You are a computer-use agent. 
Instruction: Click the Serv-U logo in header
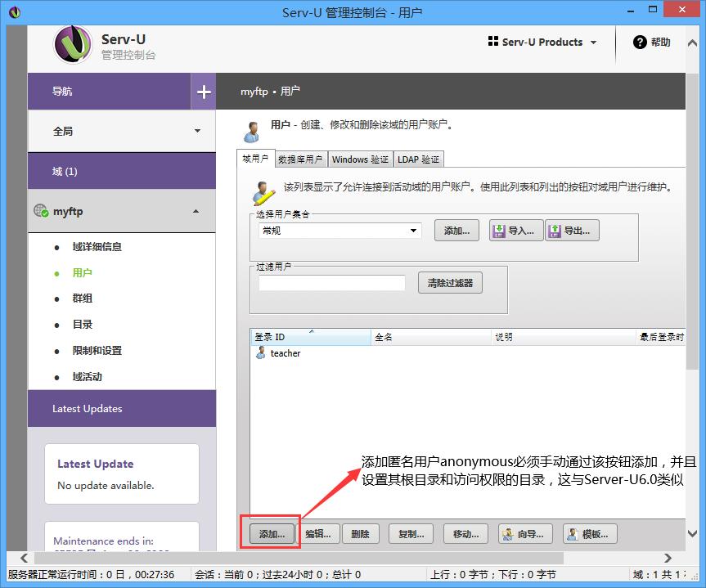[x=73, y=44]
